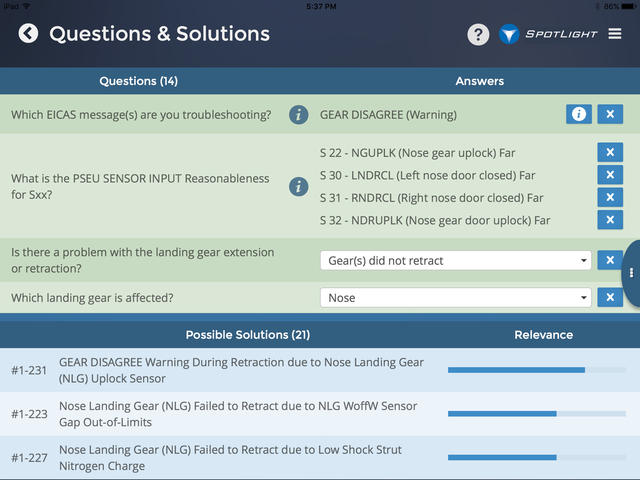Remove the S 30 - LNDRCL answer
The image size is (640, 480).
(610, 175)
